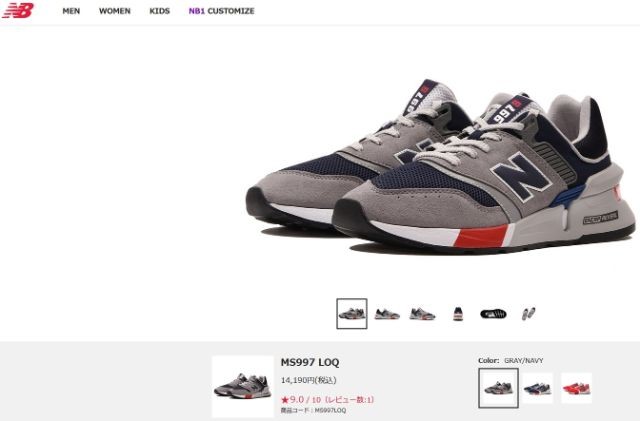This screenshot has height=421, width=640.
Task: Click the large main shoe image
Action: tap(441, 165)
